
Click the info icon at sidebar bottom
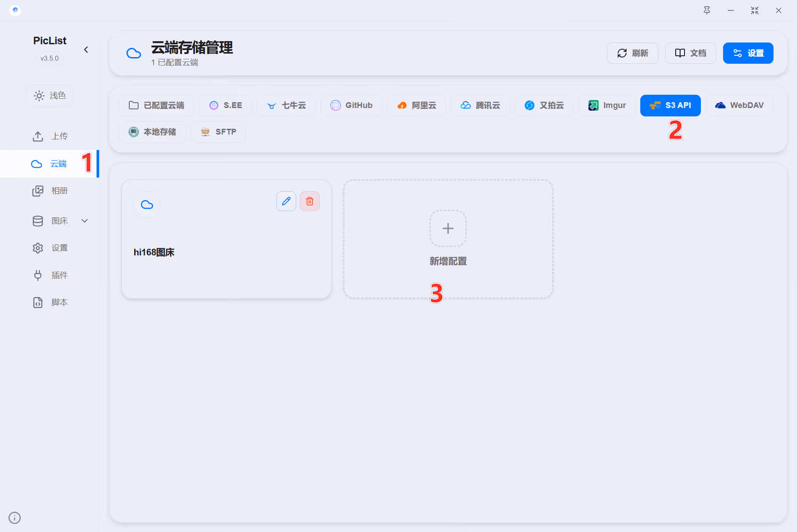point(15,518)
